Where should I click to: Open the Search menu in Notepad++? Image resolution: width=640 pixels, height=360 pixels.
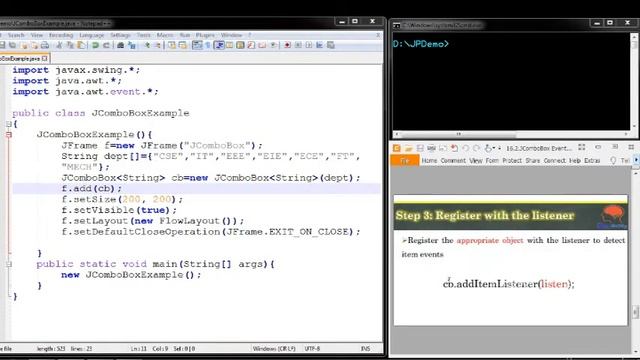coord(16,35)
